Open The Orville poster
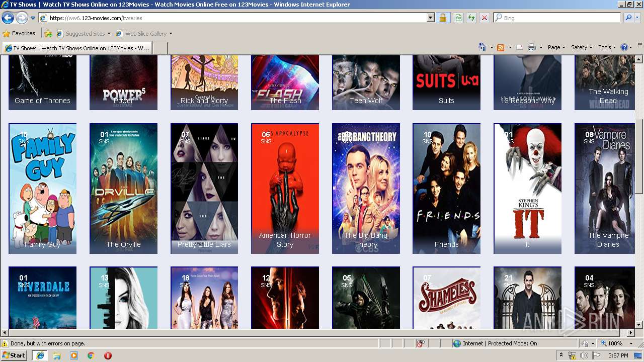Screen dimensions: 644x362 pos(123,189)
